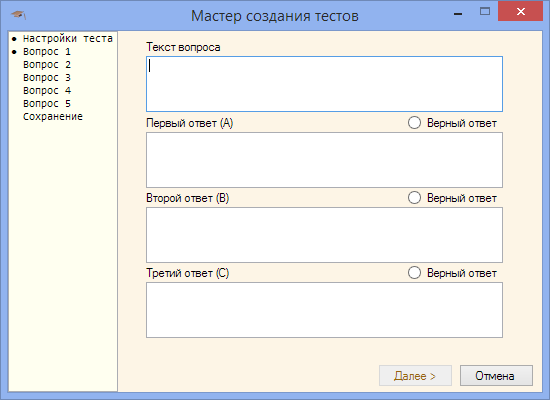550x400 pixels.
Task: Select the Сохранение step
Action: pos(53,116)
